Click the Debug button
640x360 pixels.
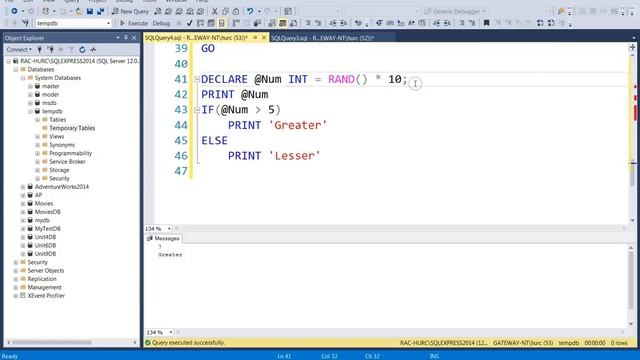click(161, 23)
